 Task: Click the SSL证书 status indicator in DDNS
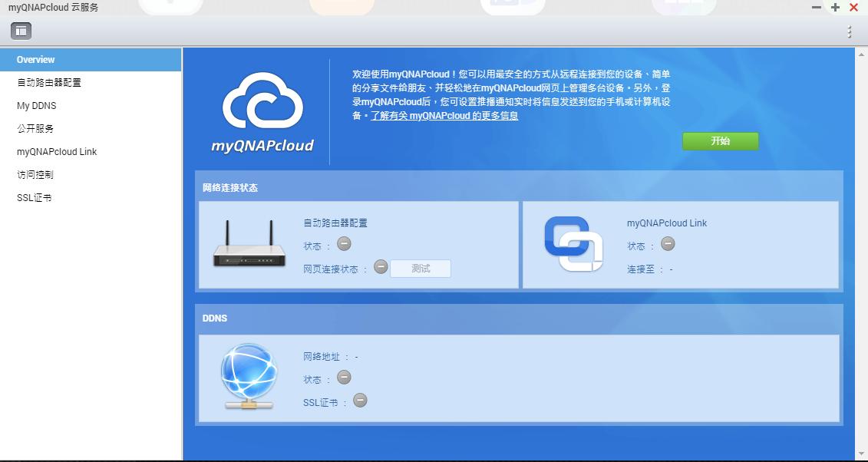click(360, 400)
